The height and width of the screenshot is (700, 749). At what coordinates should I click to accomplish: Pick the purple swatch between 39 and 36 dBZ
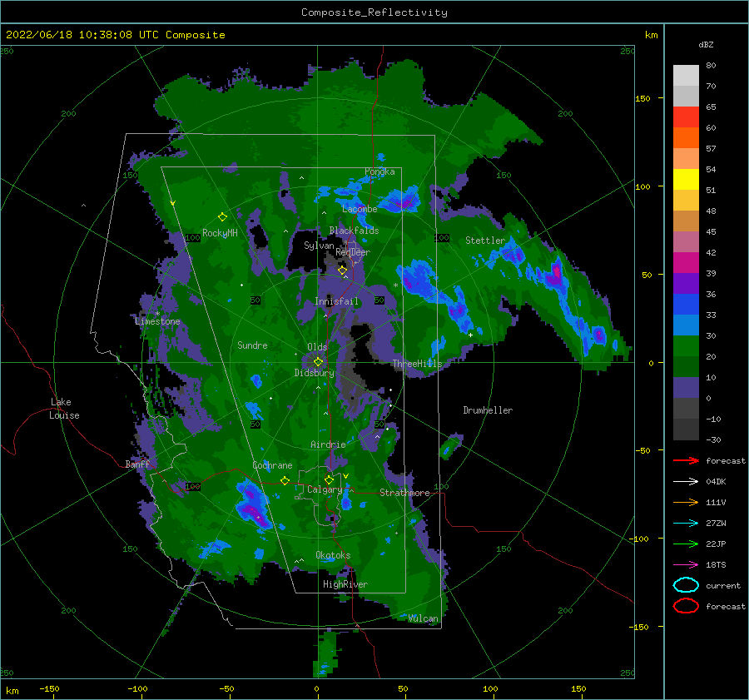click(x=686, y=284)
